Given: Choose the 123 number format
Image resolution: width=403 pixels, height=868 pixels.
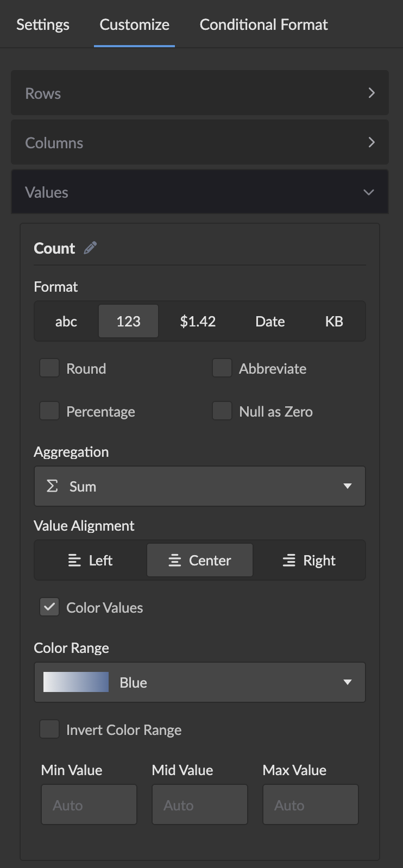Looking at the screenshot, I should click(128, 322).
